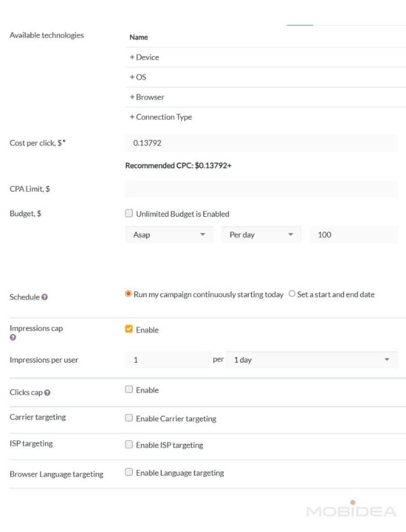This screenshot has width=406, height=532.
Task: Select Set a start and end date
Action: 292,294
